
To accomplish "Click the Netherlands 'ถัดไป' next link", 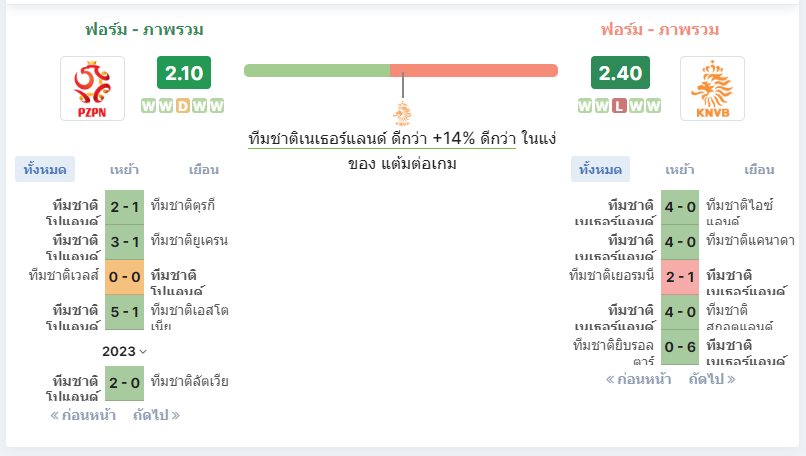I will point(712,379).
